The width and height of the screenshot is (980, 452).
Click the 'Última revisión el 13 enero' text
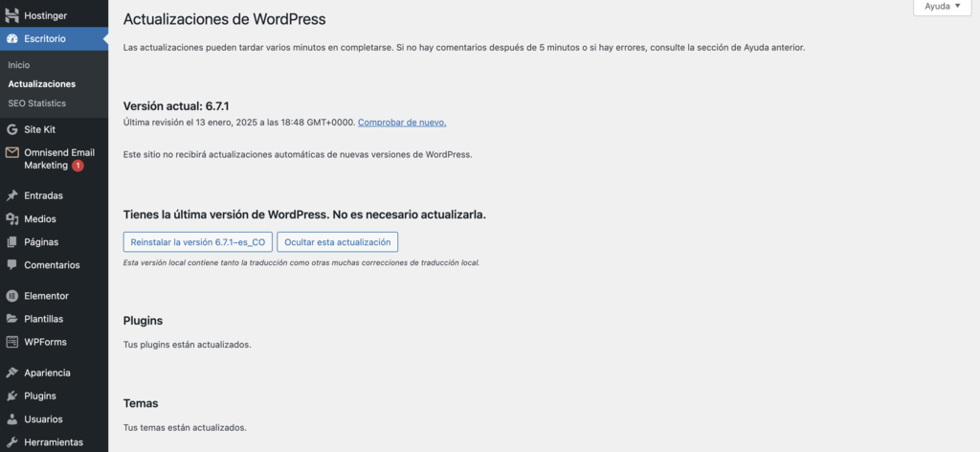point(239,123)
